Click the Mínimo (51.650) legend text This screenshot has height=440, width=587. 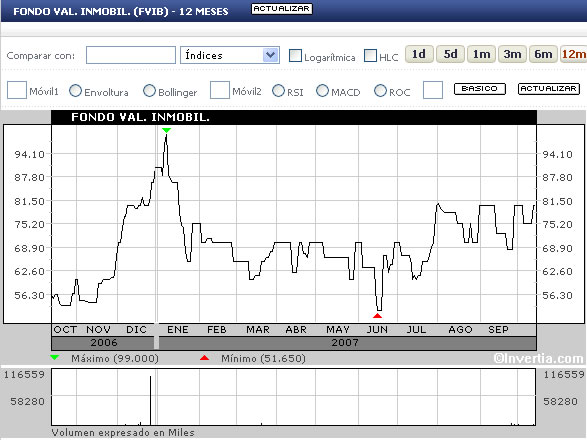[x=263, y=358]
